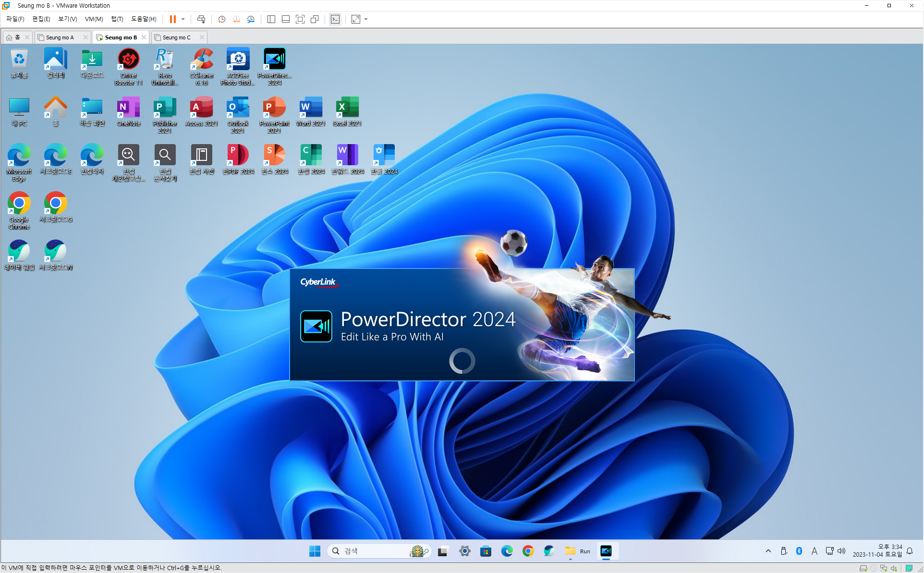
Task: Enter VMware full screen mode
Action: [x=300, y=19]
